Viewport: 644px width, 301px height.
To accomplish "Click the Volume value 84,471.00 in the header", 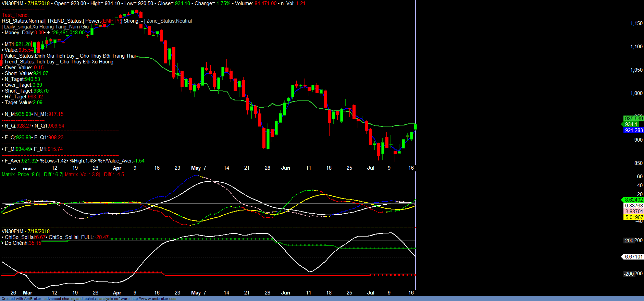I will click(x=265, y=3).
